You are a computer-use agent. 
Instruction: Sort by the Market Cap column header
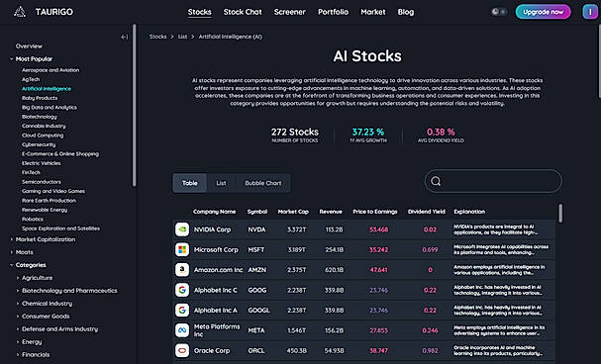[293, 212]
